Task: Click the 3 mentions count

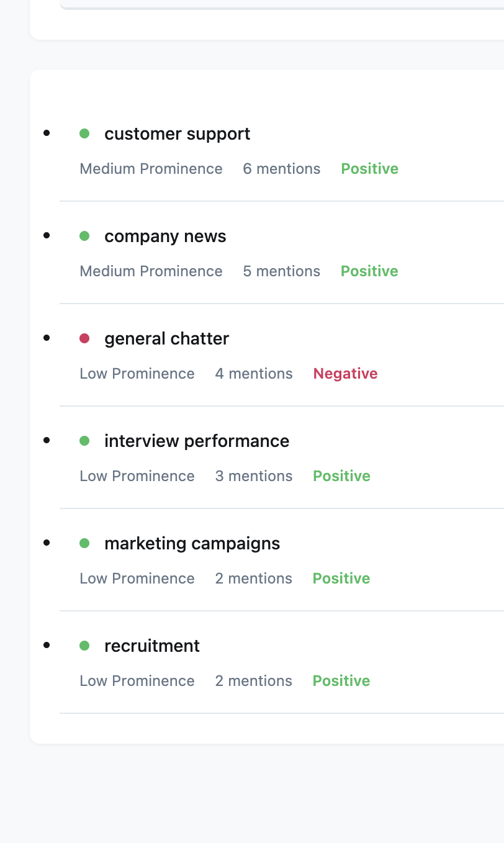Action: 254,476
